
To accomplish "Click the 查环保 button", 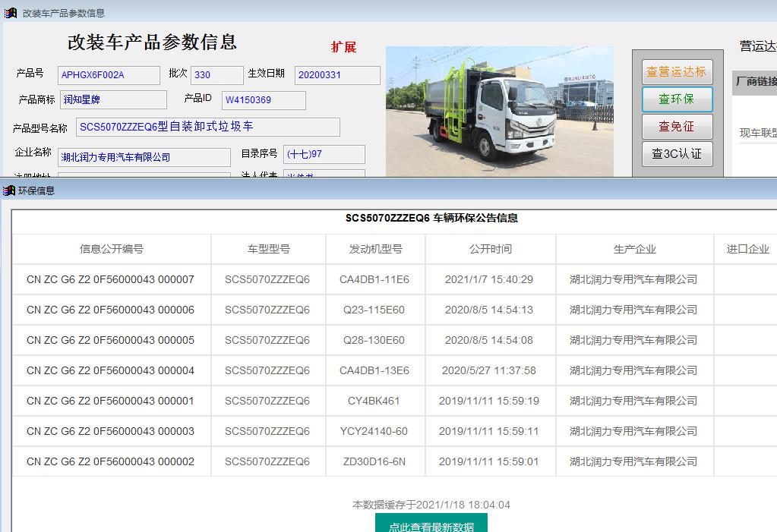I will 677,99.
